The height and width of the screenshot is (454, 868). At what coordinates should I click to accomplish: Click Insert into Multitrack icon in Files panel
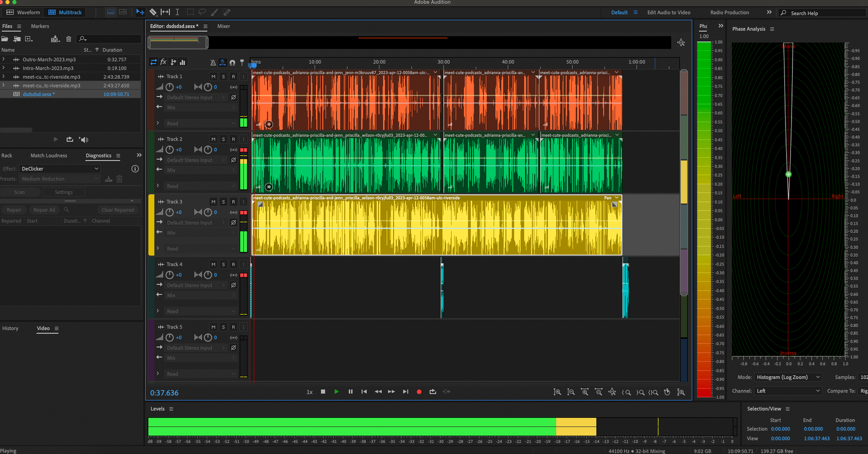[x=55, y=39]
